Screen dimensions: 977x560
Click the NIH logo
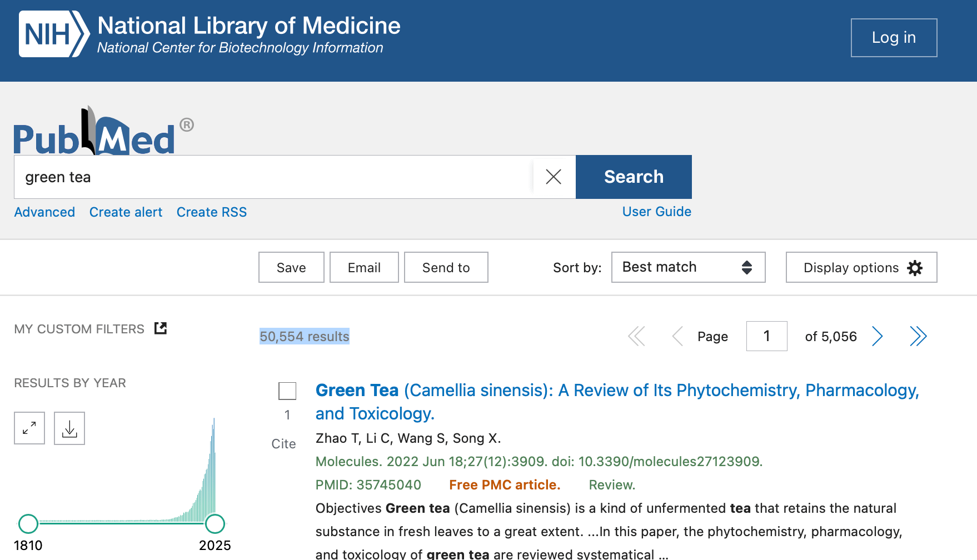tap(54, 34)
